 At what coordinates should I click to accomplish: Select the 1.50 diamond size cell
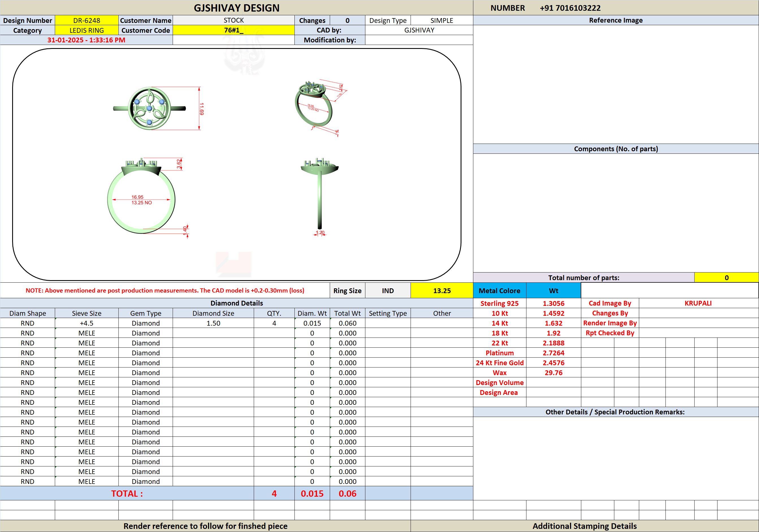pos(213,323)
